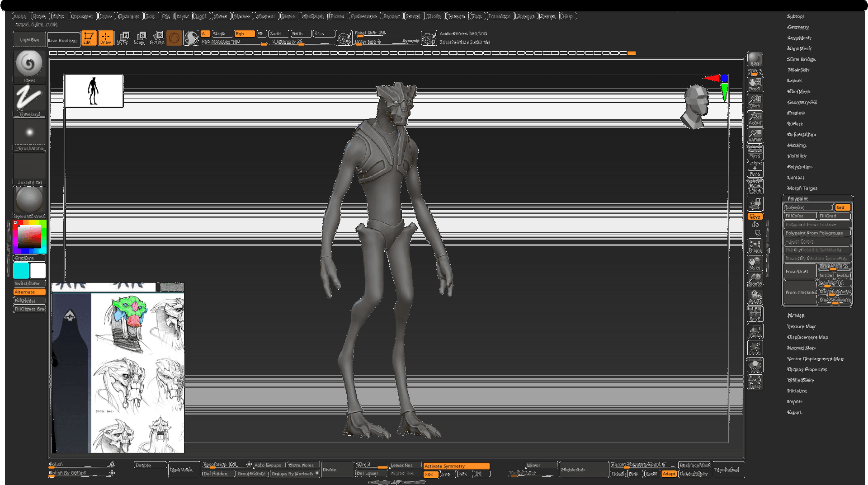Toggle the XYZ rotation mode button
The width and height of the screenshot is (868, 485).
[755, 217]
